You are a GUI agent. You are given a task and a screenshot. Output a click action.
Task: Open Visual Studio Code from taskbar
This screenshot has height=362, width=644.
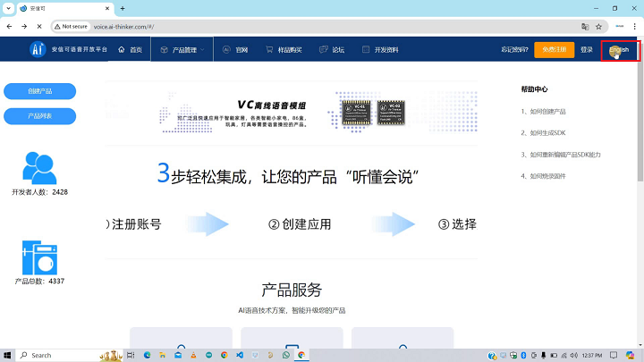[x=240, y=355]
